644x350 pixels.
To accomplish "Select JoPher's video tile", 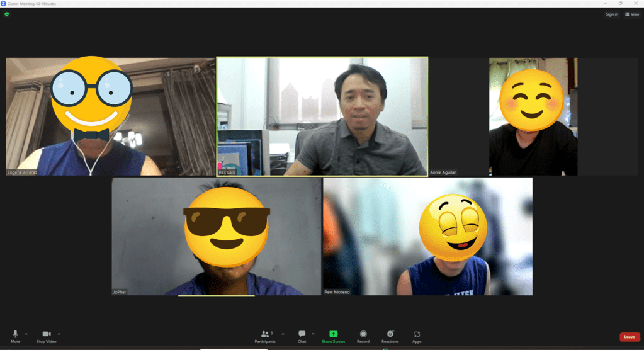I will (217, 236).
